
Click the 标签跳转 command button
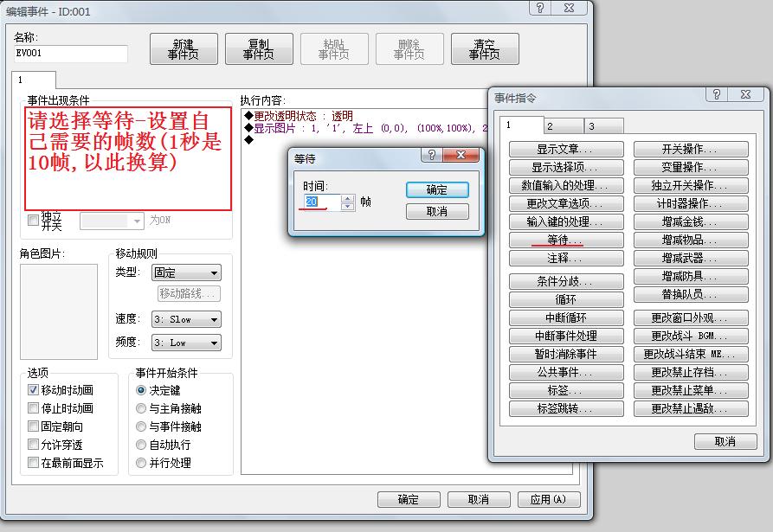[566, 409]
